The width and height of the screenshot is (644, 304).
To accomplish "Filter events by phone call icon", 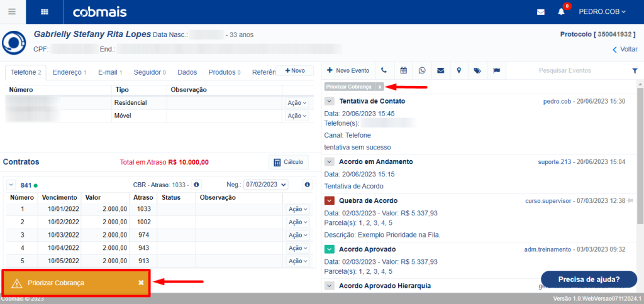I will [x=384, y=70].
